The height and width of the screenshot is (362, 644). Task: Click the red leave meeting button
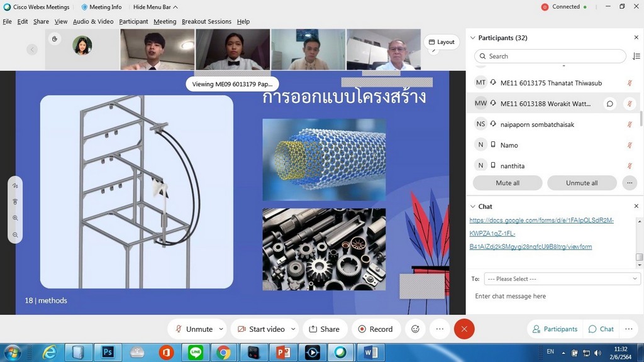(x=464, y=329)
